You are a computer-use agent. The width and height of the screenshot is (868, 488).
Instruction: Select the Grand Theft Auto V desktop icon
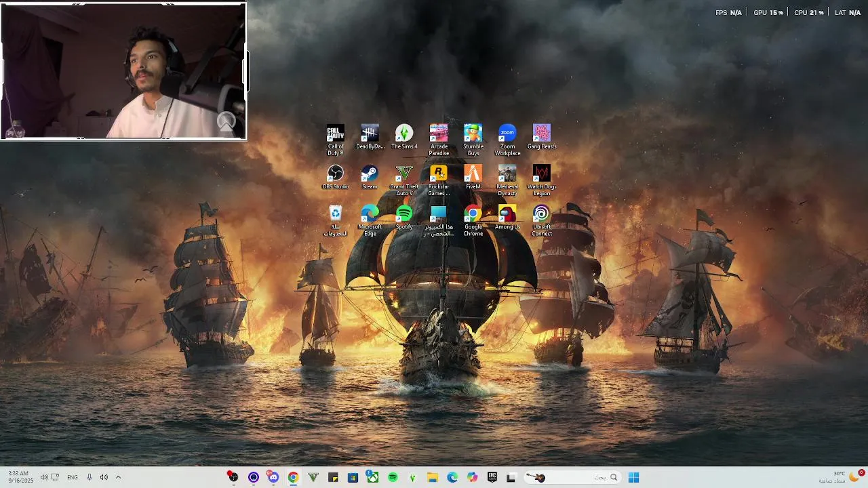[x=404, y=180]
